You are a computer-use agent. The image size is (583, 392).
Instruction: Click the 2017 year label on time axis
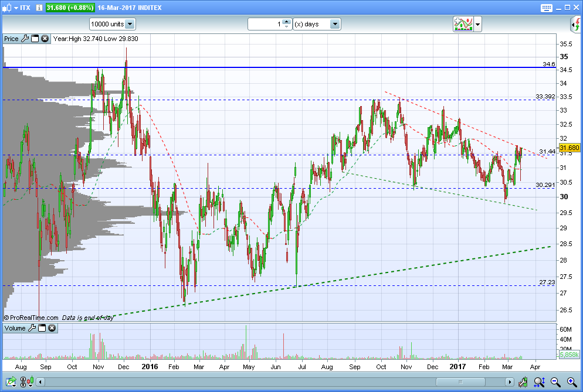[x=457, y=367]
